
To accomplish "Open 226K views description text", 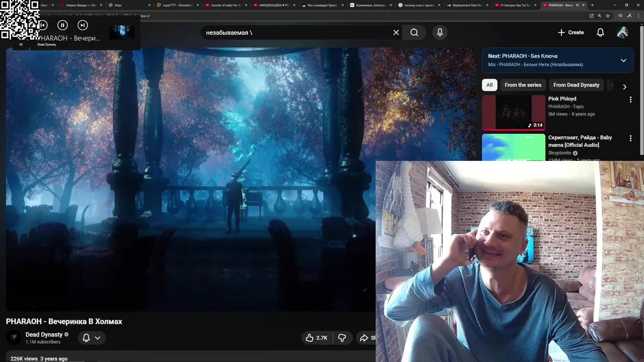I will point(39,358).
